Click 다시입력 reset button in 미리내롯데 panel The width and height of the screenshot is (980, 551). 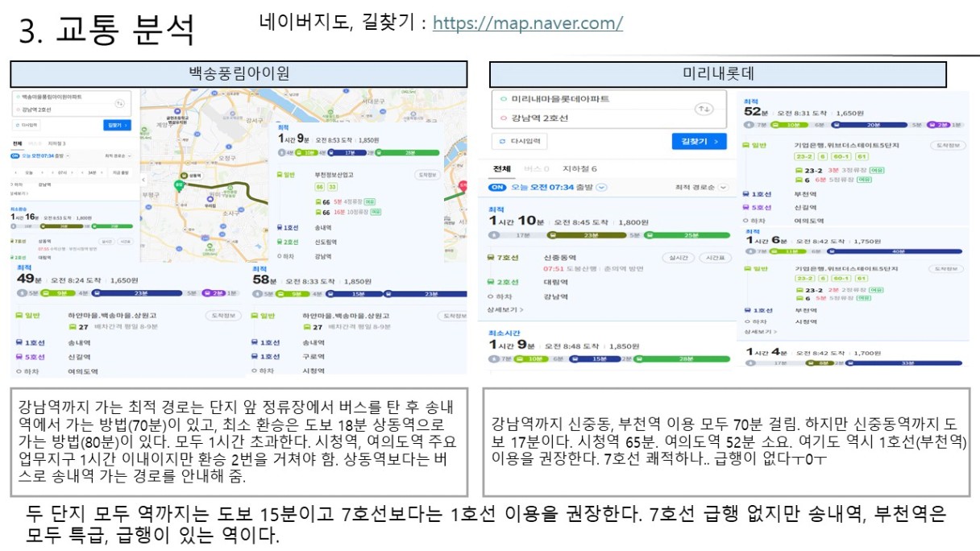coord(519,142)
